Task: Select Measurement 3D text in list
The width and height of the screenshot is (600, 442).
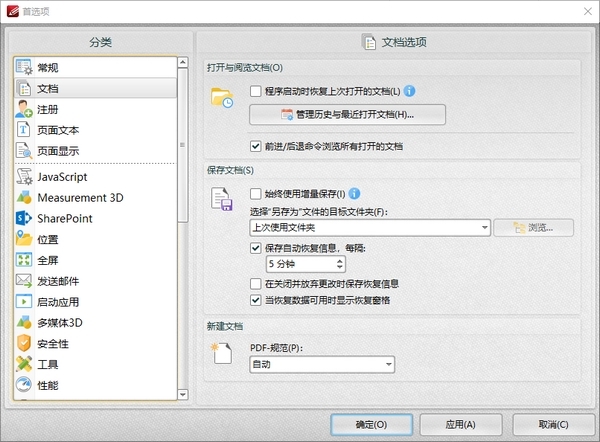Action: coord(80,198)
